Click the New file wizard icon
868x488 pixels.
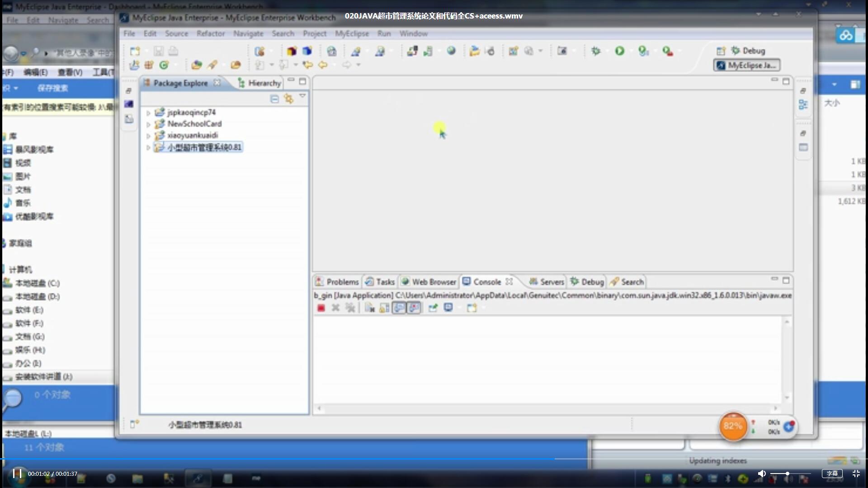click(x=135, y=51)
